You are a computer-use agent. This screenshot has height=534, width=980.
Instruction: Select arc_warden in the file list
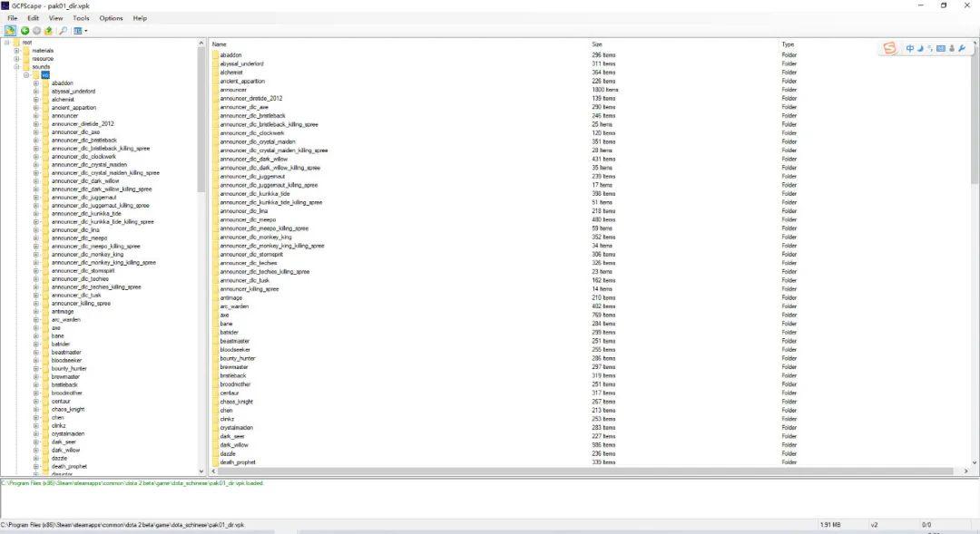234,306
